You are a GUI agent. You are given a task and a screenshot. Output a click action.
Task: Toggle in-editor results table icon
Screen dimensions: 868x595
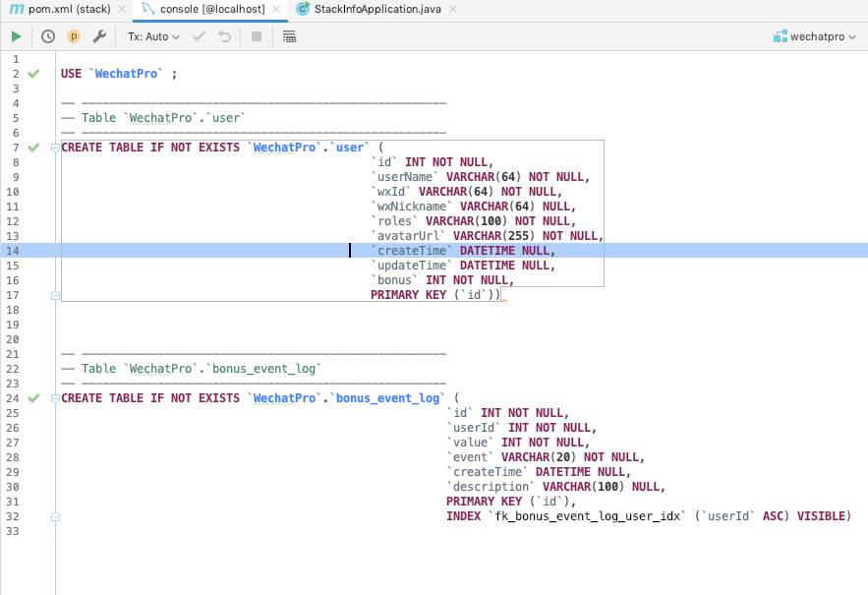pyautogui.click(x=289, y=36)
